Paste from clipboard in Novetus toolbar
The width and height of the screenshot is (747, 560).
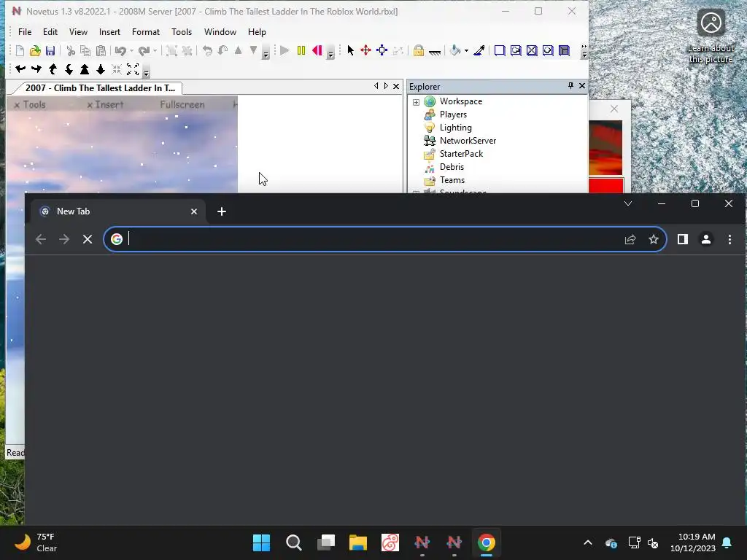(101, 50)
